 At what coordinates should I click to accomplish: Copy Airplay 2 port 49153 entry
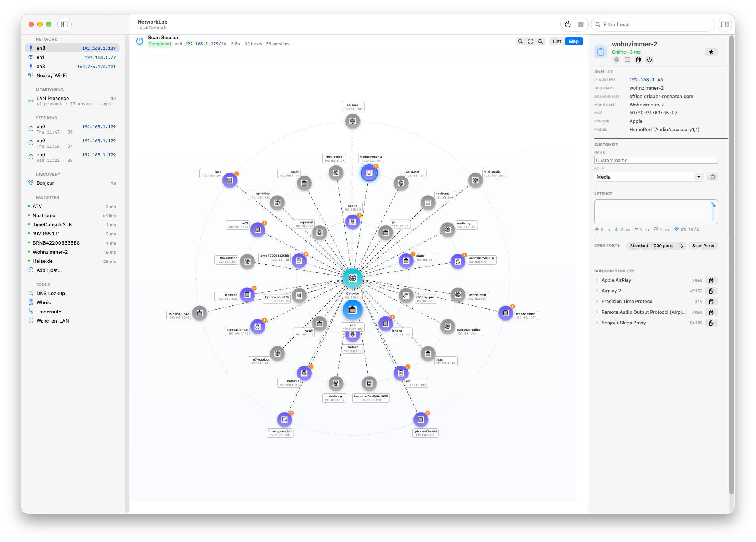(x=711, y=291)
